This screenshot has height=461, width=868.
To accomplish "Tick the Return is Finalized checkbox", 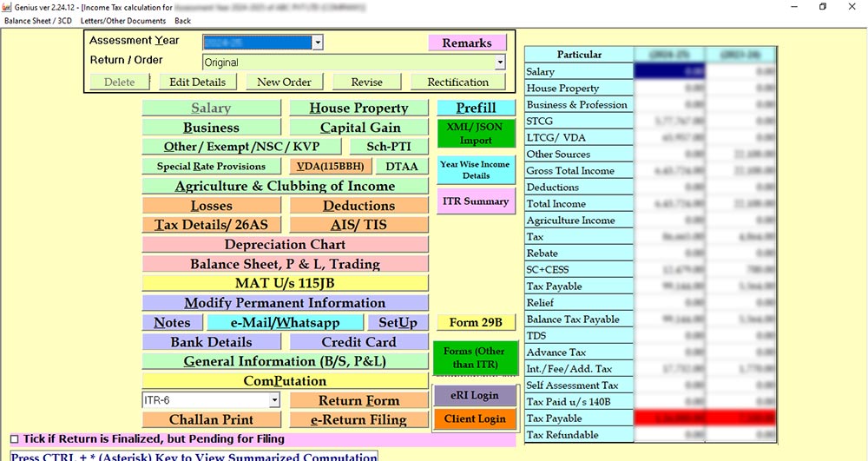I will point(14,439).
